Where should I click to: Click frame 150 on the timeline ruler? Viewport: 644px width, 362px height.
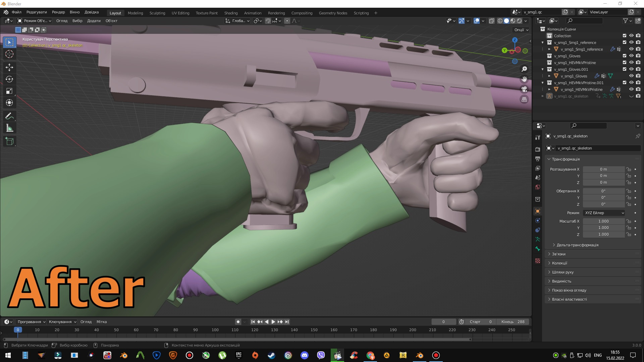pyautogui.click(x=314, y=330)
